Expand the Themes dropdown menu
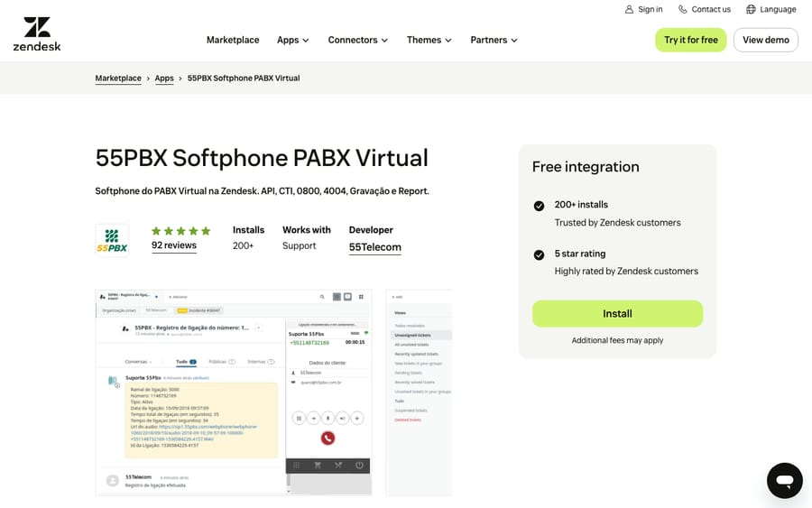The height and width of the screenshot is (508, 812). pos(429,40)
